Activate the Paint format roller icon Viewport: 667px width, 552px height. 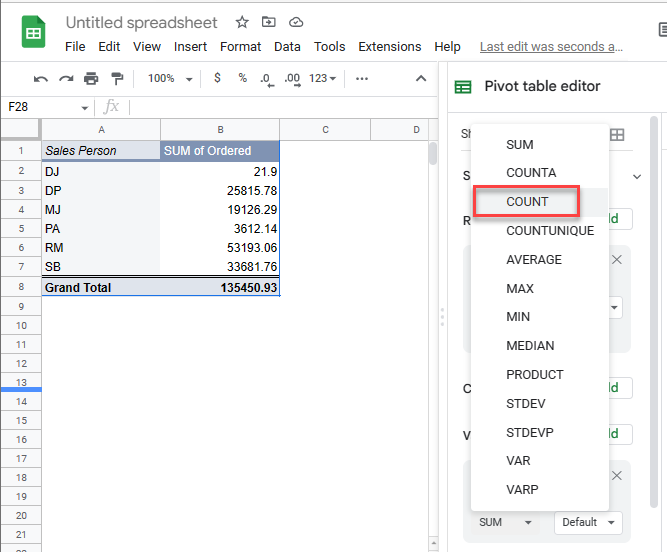click(117, 79)
